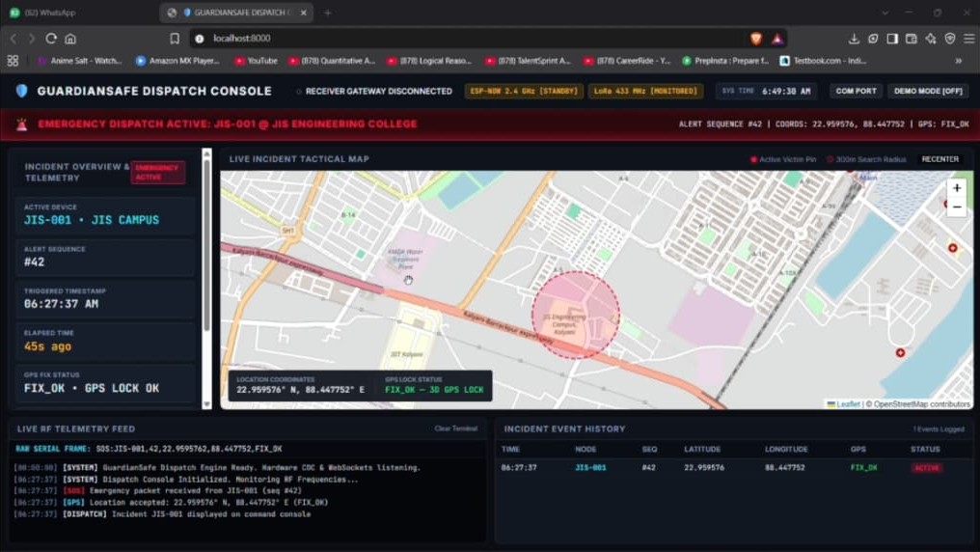Click the red map marker near Leaflet credit
980x552 pixels.
click(x=900, y=353)
